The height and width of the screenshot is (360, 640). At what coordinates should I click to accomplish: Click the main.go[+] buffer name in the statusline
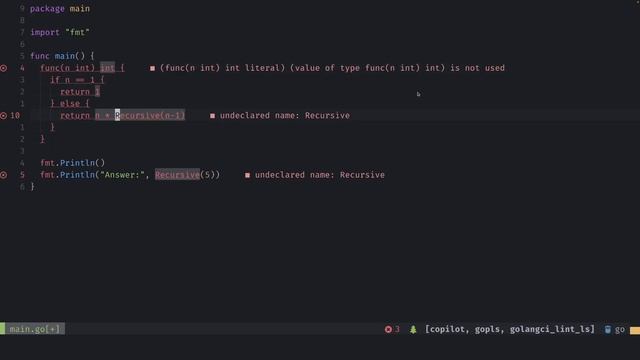pyautogui.click(x=35, y=329)
